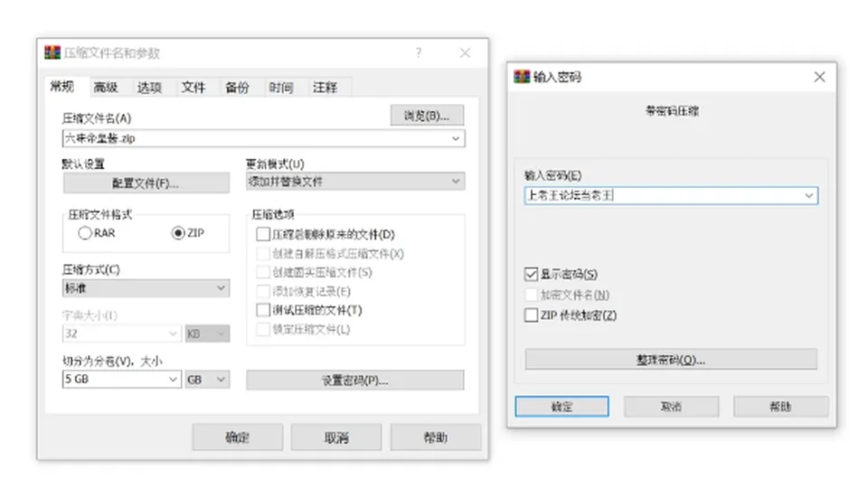Enable 测试压缩的文件(T) checkbox
This screenshot has width=868, height=497.
point(263,310)
